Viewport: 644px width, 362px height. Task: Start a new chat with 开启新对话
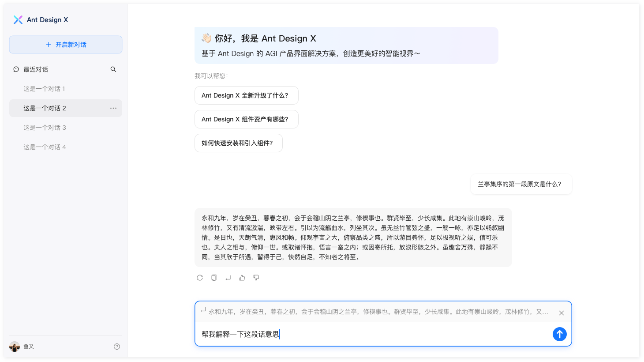coord(66,45)
